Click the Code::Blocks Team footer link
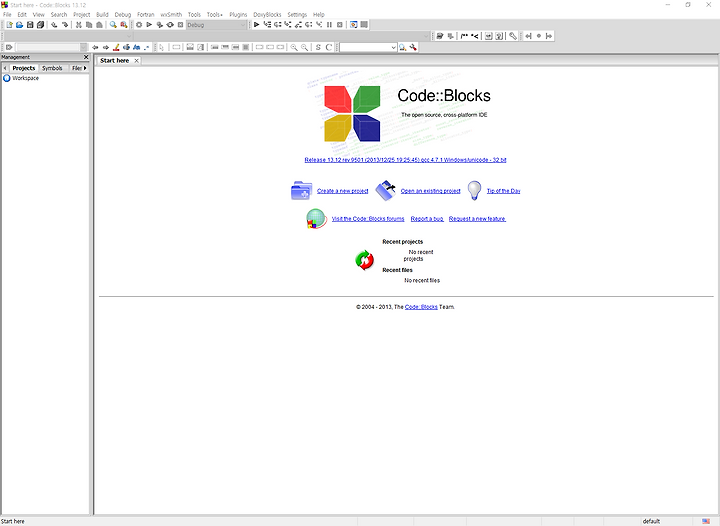Screen dimensions: 720x526 (421, 307)
